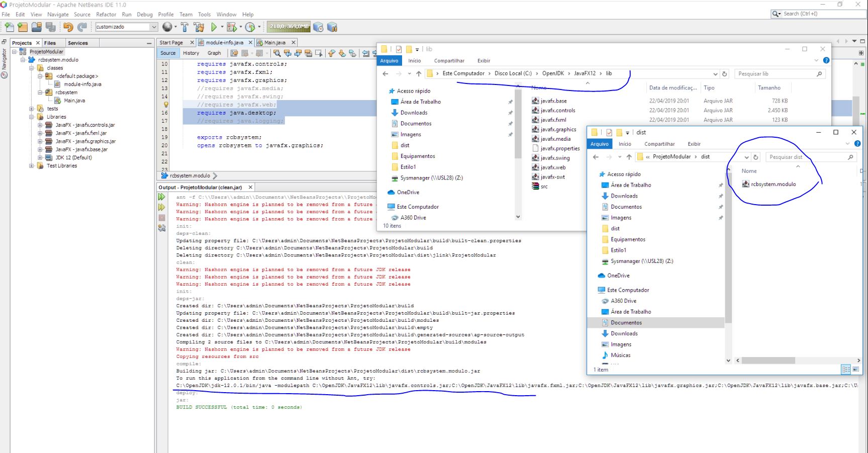Click Clean and Build Project icon
Viewport: 868px width, 453px height.
pyautogui.click(x=199, y=27)
